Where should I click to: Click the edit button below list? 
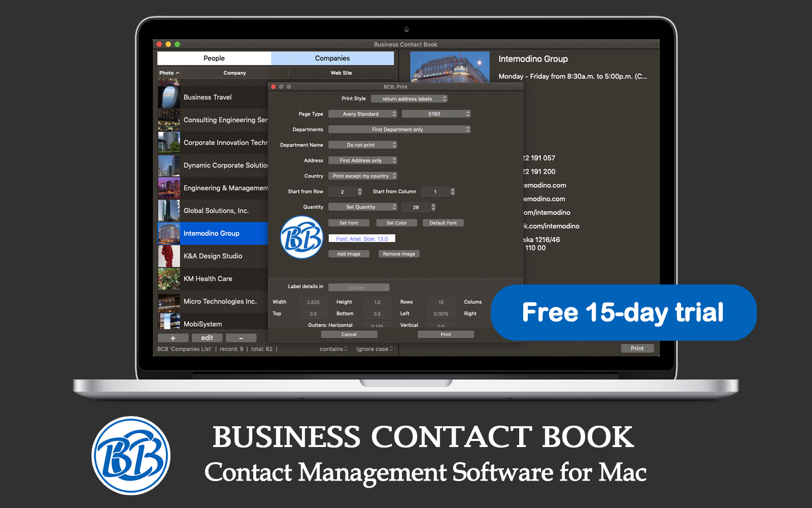(207, 338)
